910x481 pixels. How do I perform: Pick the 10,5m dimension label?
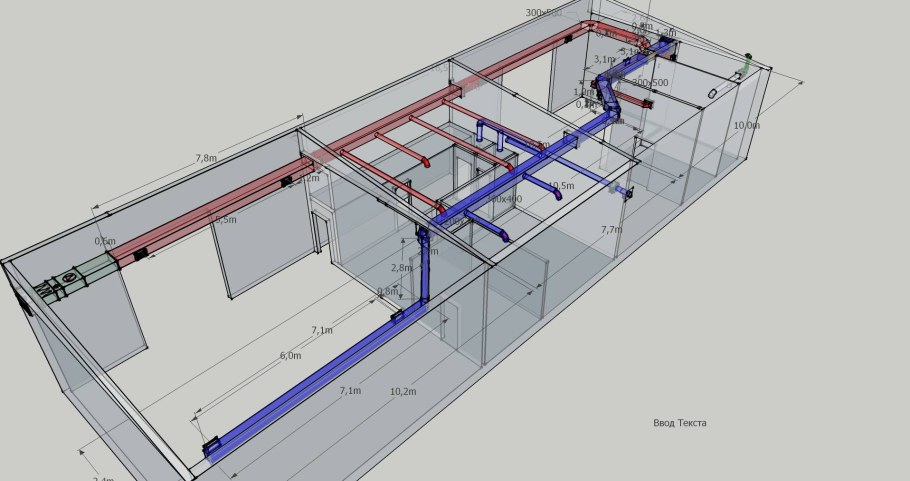(561, 186)
